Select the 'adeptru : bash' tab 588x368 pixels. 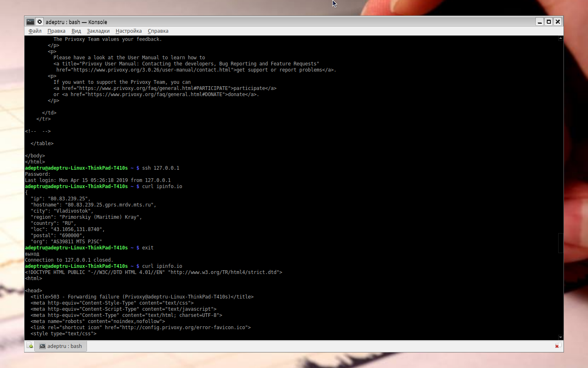(61, 346)
